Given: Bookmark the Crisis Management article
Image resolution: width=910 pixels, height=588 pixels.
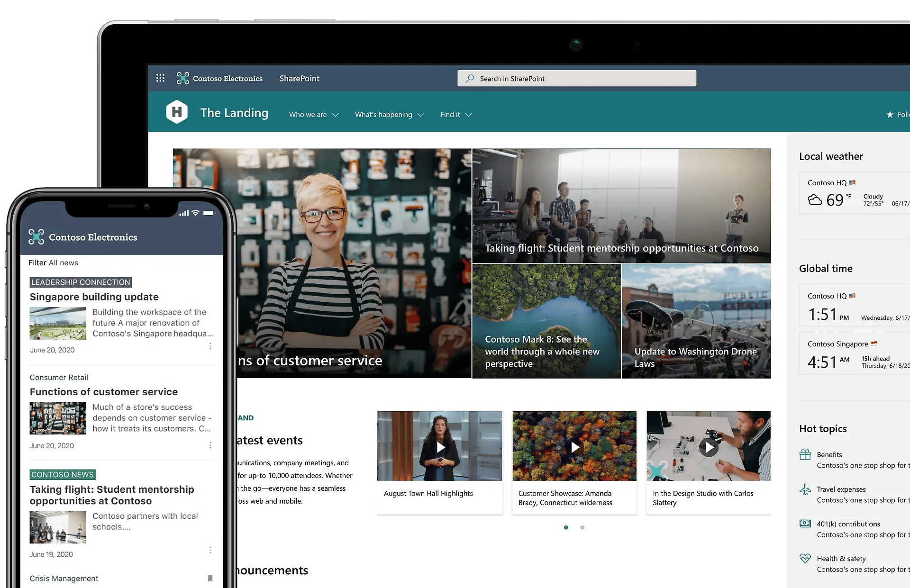Looking at the screenshot, I should [x=210, y=578].
